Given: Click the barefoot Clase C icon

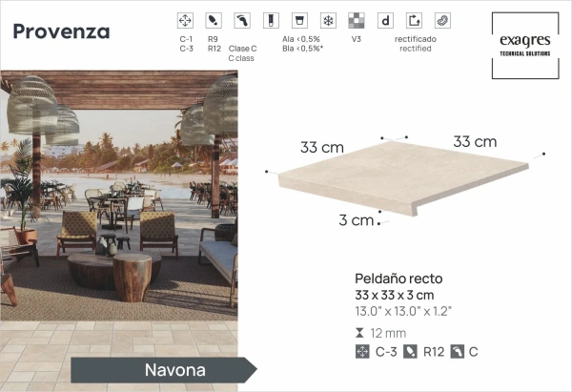Looking at the screenshot, I should (242, 20).
